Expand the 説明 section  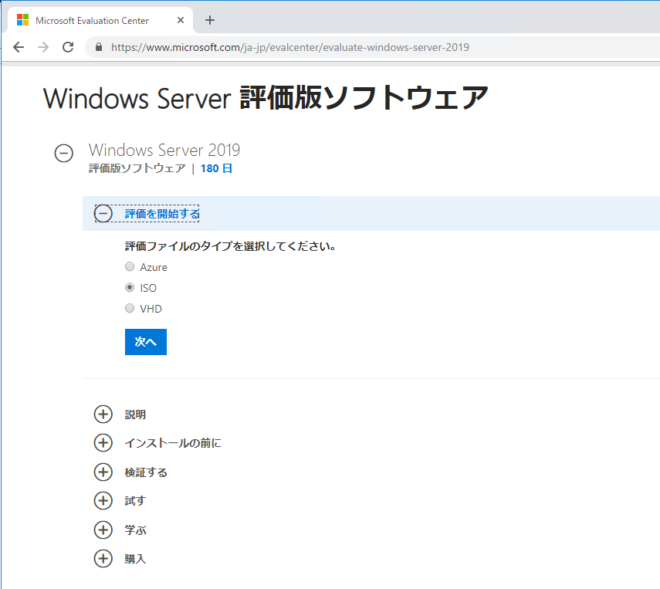click(x=103, y=414)
